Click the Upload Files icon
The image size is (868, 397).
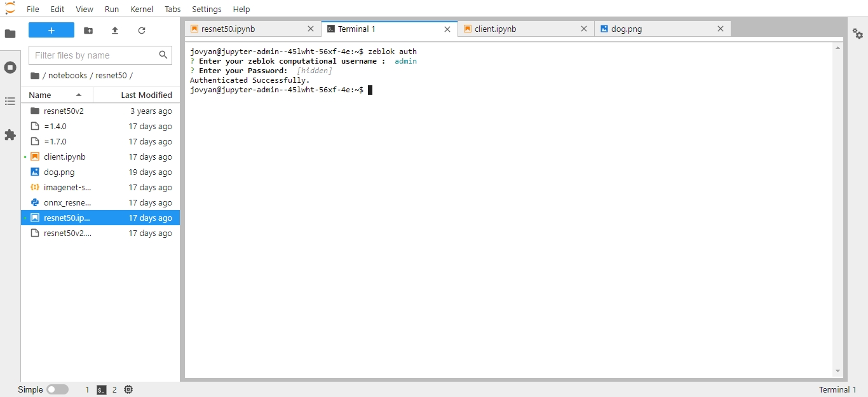[115, 31]
